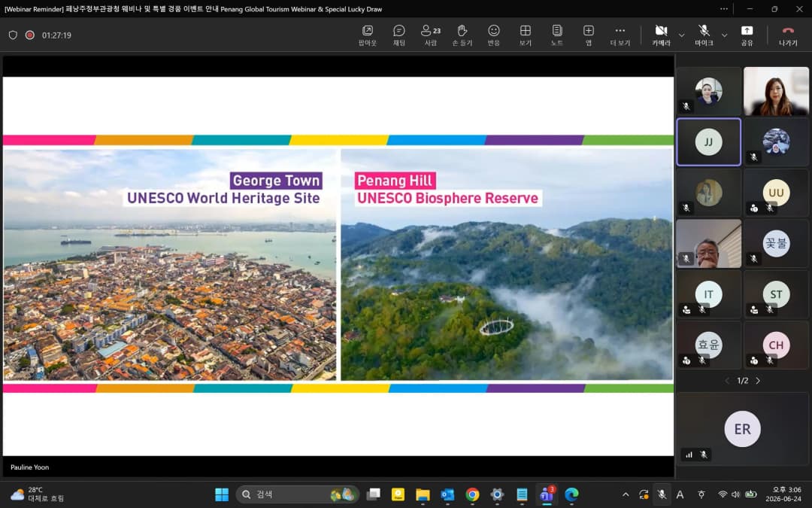
Task: Open Task View from the taskbar
Action: (374, 494)
